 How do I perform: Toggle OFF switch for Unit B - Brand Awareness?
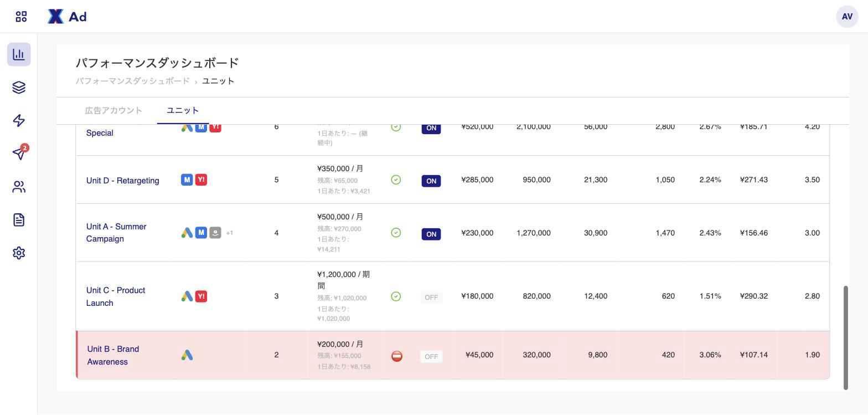tap(431, 356)
